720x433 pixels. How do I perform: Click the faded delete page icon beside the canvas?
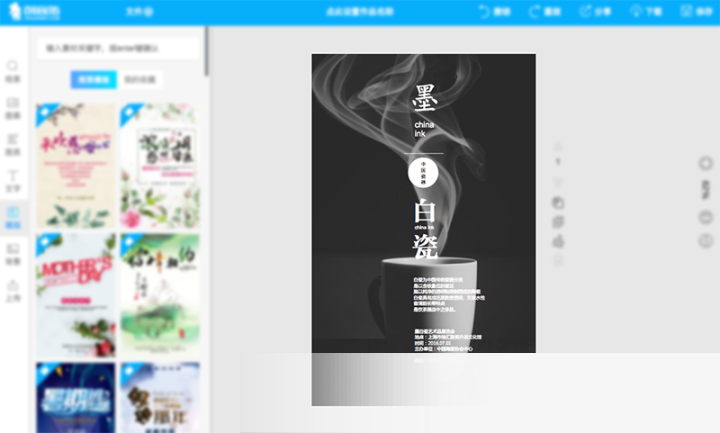pos(558,260)
